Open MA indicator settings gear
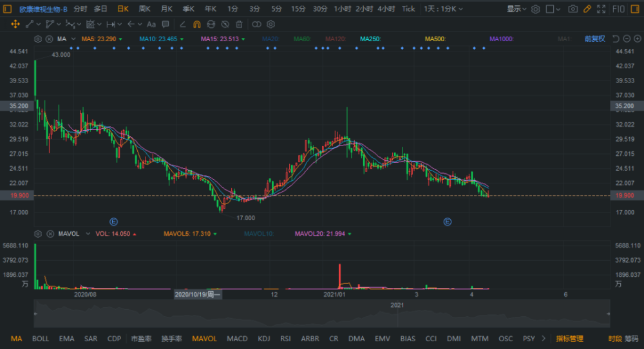This screenshot has height=349, width=644. click(x=38, y=39)
